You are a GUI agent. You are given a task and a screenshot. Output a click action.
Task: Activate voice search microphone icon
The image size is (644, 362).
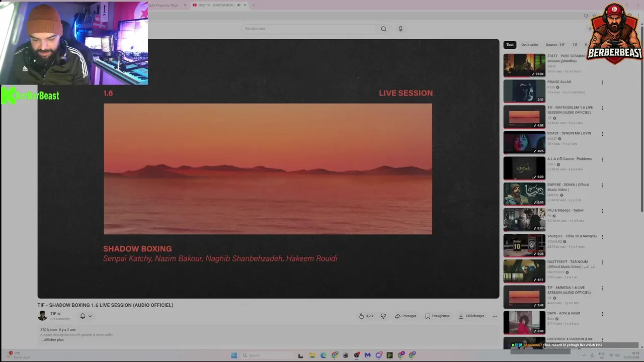tap(400, 29)
